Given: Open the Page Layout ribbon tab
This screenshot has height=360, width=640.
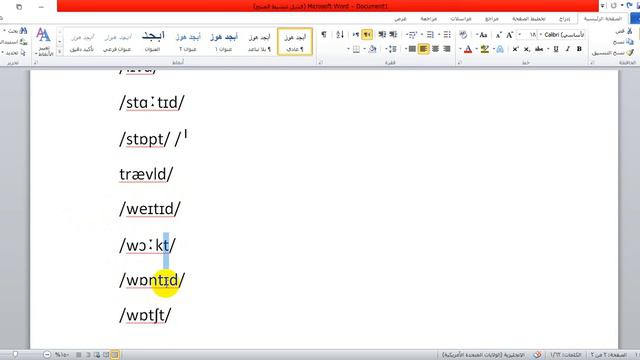Looking at the screenshot, I should pos(529,19).
